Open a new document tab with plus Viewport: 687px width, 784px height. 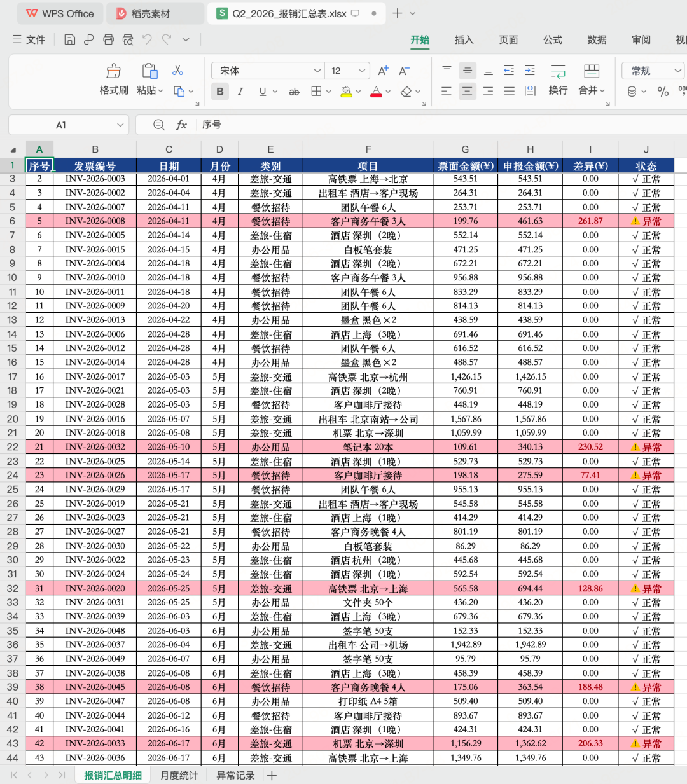point(398,13)
